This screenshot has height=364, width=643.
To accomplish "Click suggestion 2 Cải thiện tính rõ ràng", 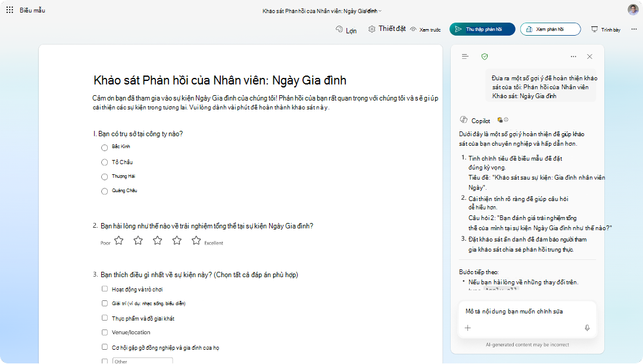I will click(x=519, y=203).
